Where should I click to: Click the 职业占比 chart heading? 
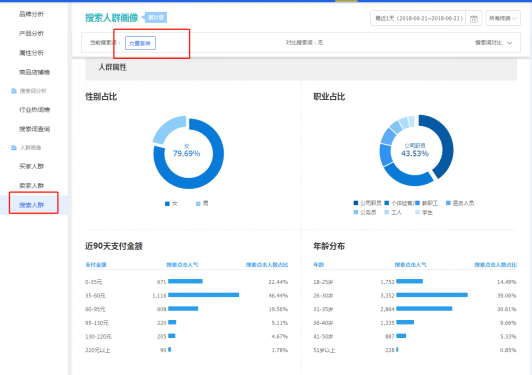coord(329,97)
